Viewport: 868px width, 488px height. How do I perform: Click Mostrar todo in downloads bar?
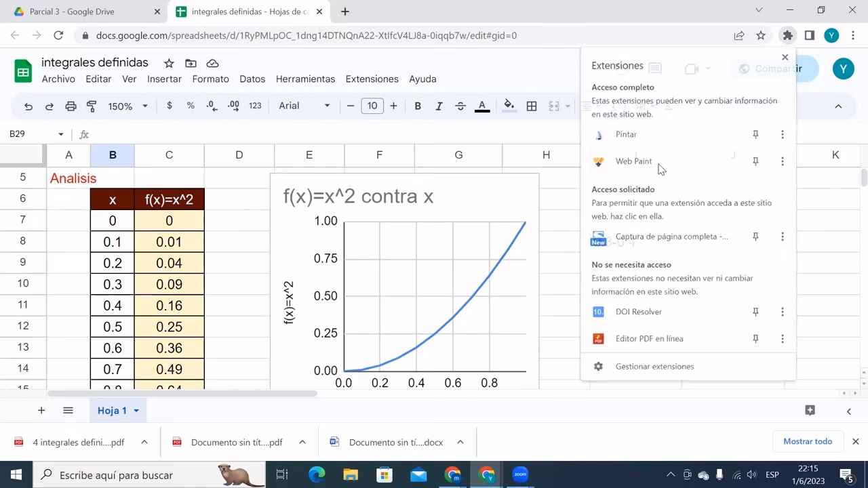click(808, 441)
